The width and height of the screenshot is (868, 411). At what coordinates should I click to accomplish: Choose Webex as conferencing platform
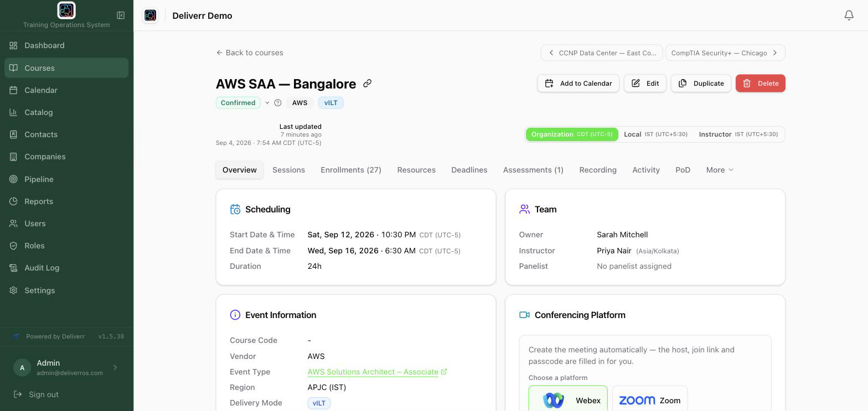(568, 400)
